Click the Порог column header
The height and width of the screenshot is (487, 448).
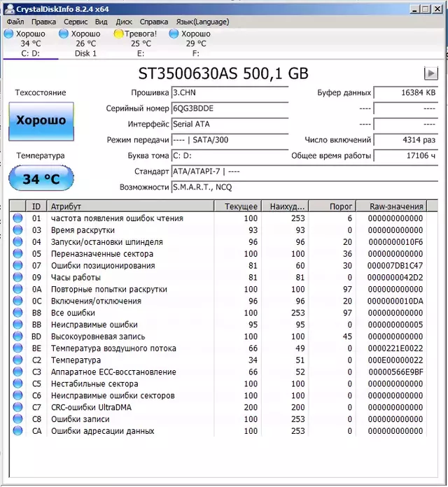click(x=332, y=206)
